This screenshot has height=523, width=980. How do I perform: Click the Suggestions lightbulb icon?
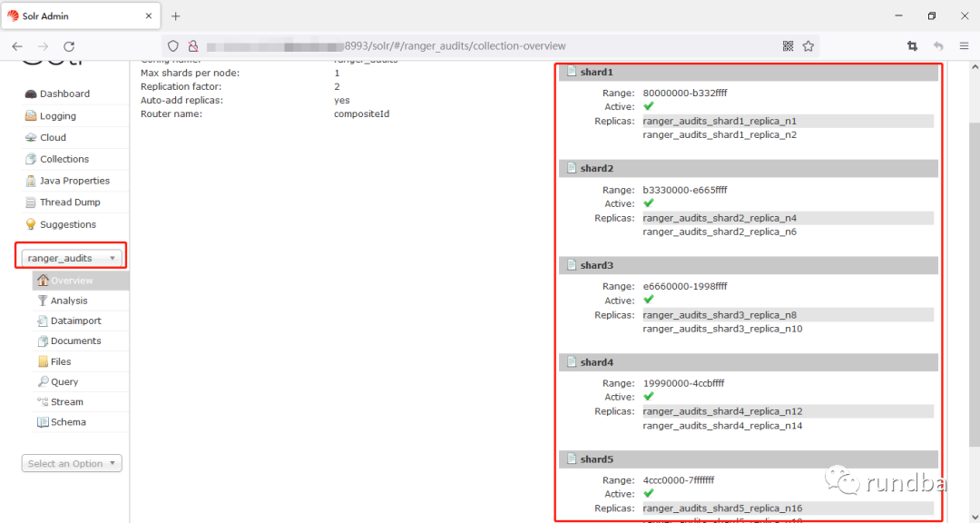point(31,224)
